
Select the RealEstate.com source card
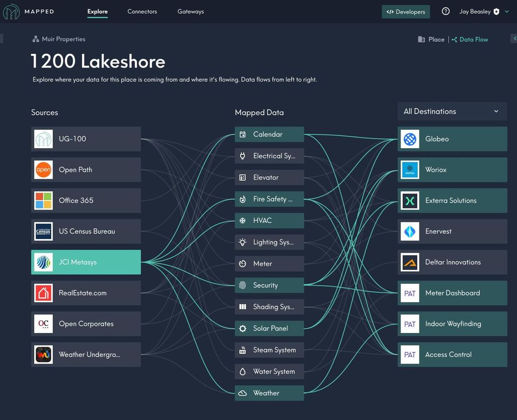(x=86, y=293)
